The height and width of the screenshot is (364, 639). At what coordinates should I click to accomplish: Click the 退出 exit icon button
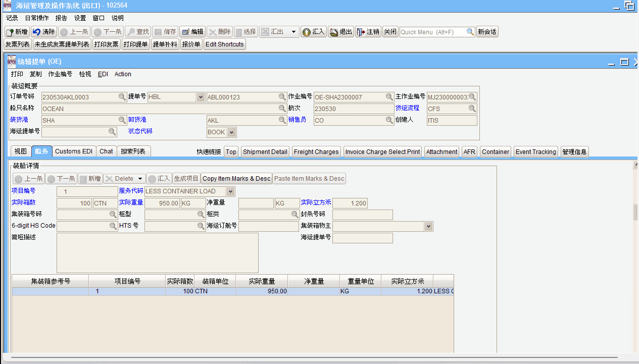pyautogui.click(x=340, y=32)
